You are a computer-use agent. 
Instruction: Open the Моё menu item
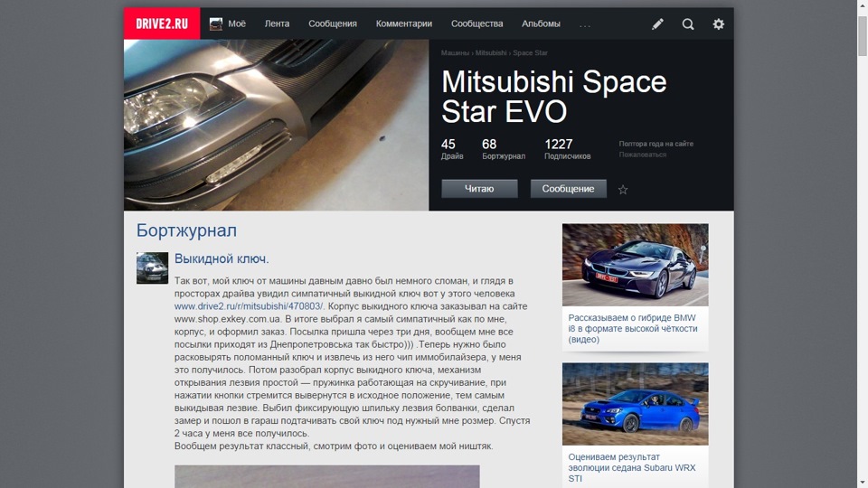click(237, 23)
